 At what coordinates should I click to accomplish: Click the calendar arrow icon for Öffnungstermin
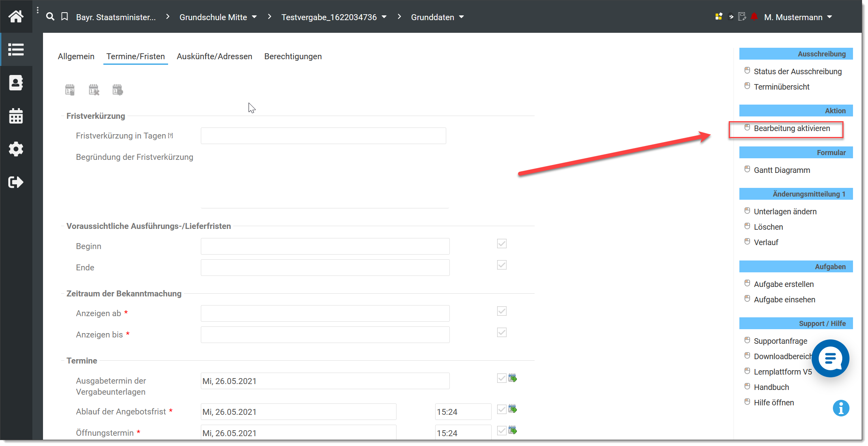[513, 430]
